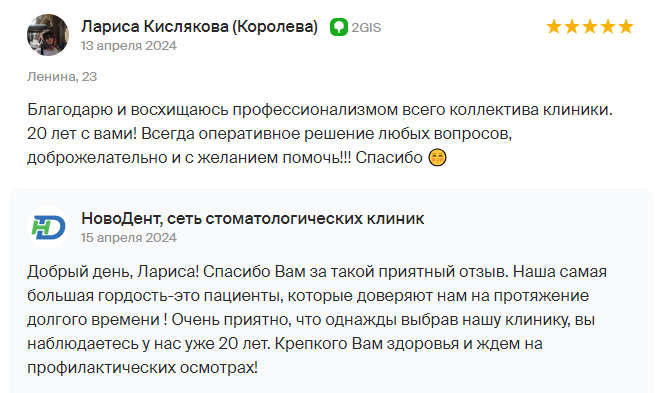
Task: Click the closing words профилактических осмотрах!
Action: pos(142,368)
